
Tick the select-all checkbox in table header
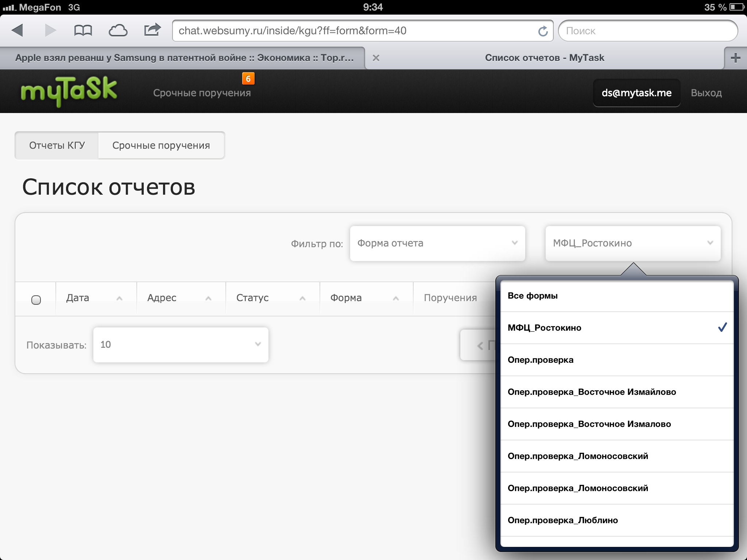click(36, 300)
